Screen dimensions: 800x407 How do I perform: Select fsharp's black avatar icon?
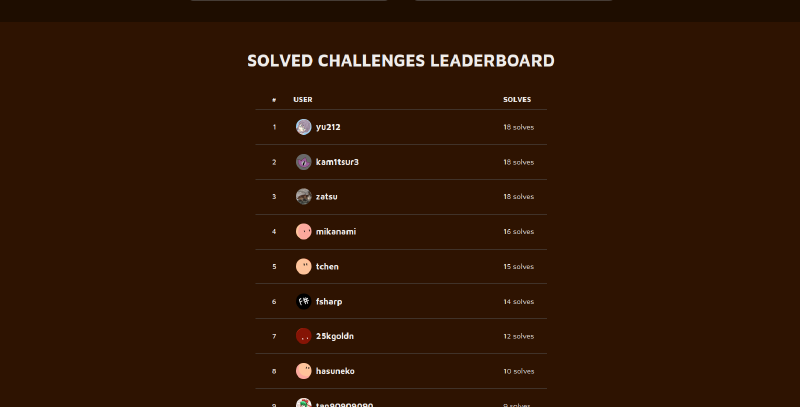(x=303, y=302)
